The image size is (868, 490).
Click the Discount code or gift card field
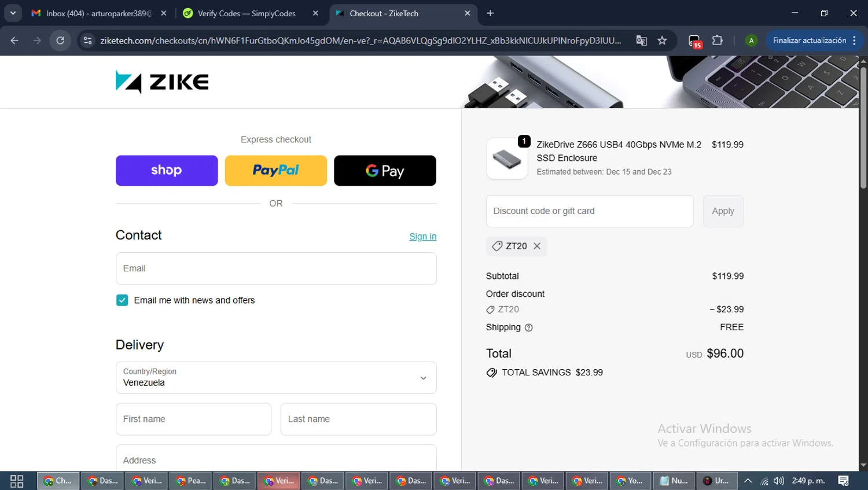[590, 211]
